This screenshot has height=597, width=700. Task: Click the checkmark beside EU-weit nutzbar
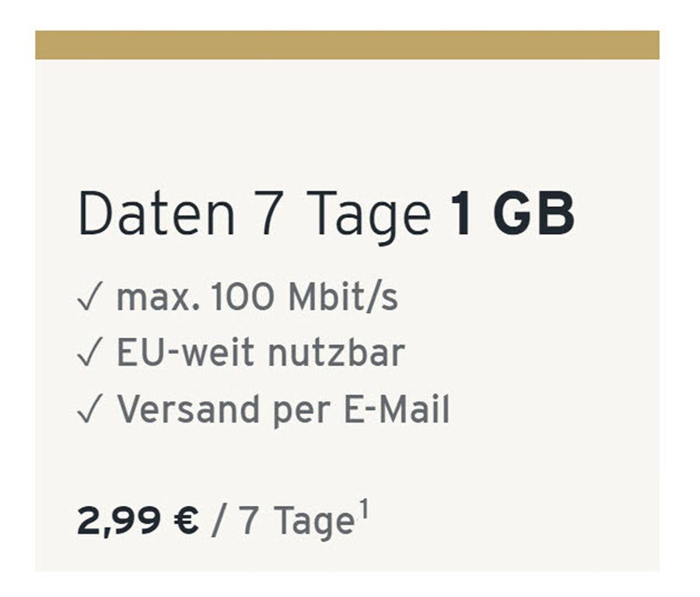click(x=90, y=352)
